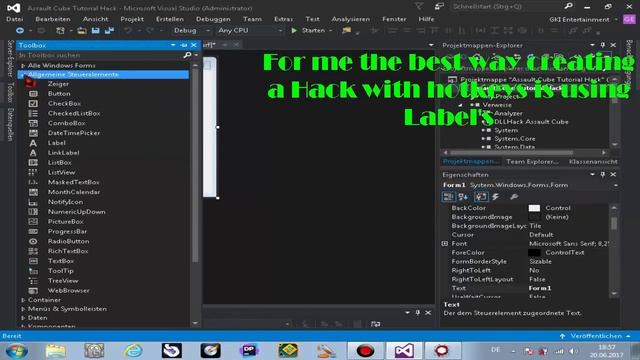The width and height of the screenshot is (640, 360).
Task: Pin the Toolbox panel auto-hide toggle
Action: coord(184,45)
